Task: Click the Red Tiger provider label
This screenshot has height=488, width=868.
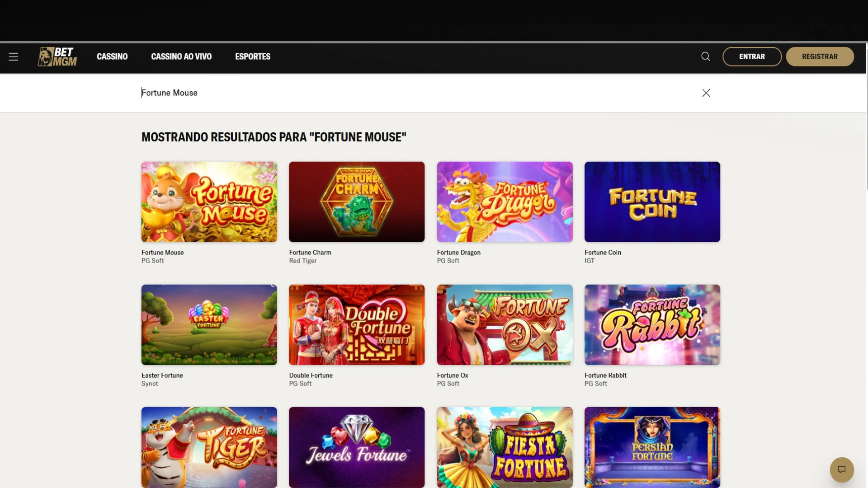Action: pos(303,261)
